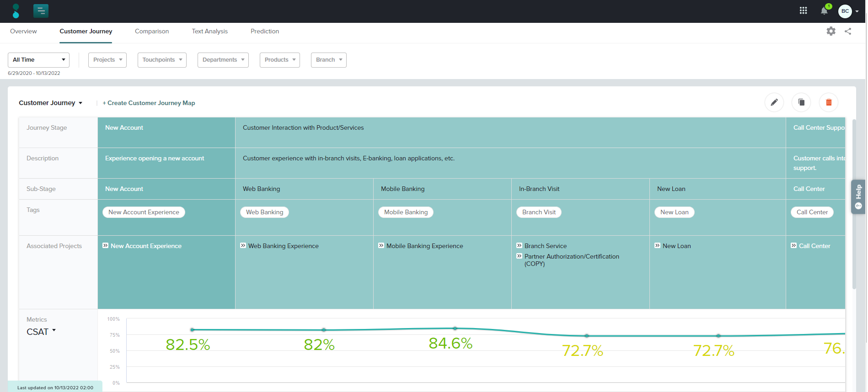Open the apps grid launcher
This screenshot has height=392, width=868.
(x=803, y=11)
